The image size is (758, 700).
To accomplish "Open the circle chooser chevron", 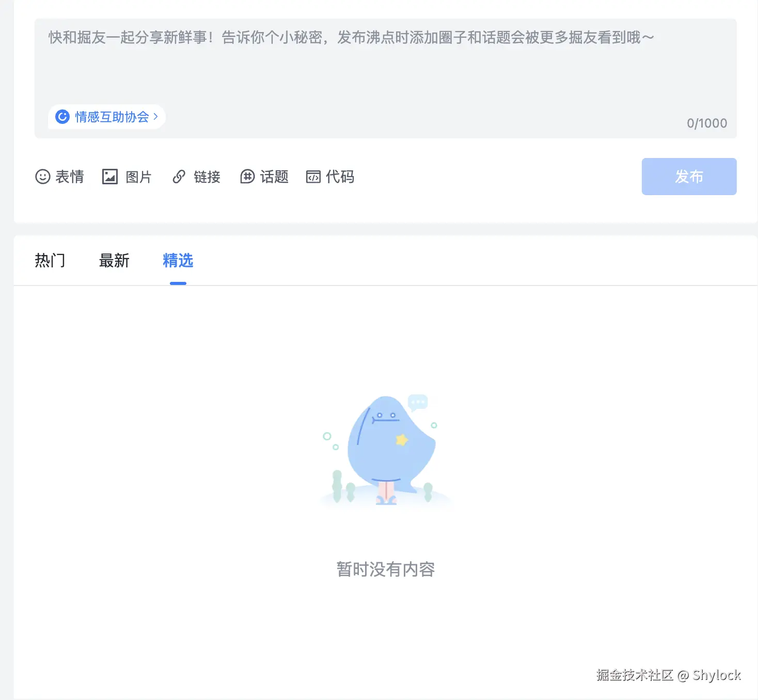I will point(155,117).
